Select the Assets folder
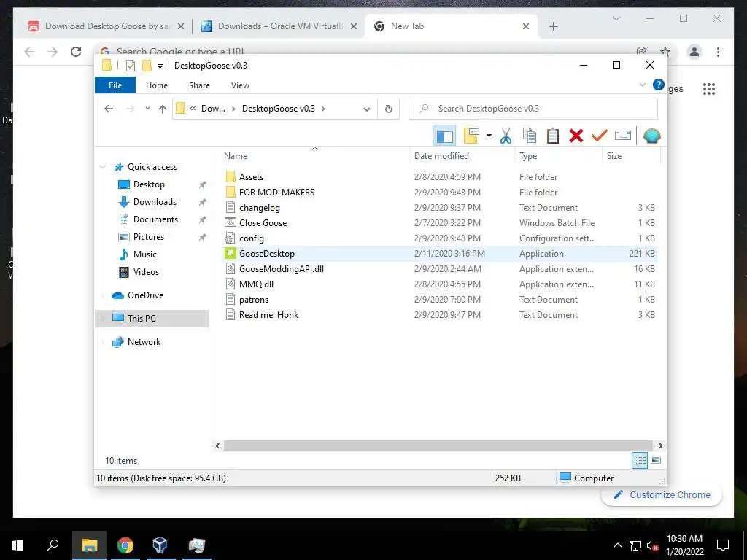Image resolution: width=747 pixels, height=560 pixels. (x=251, y=177)
